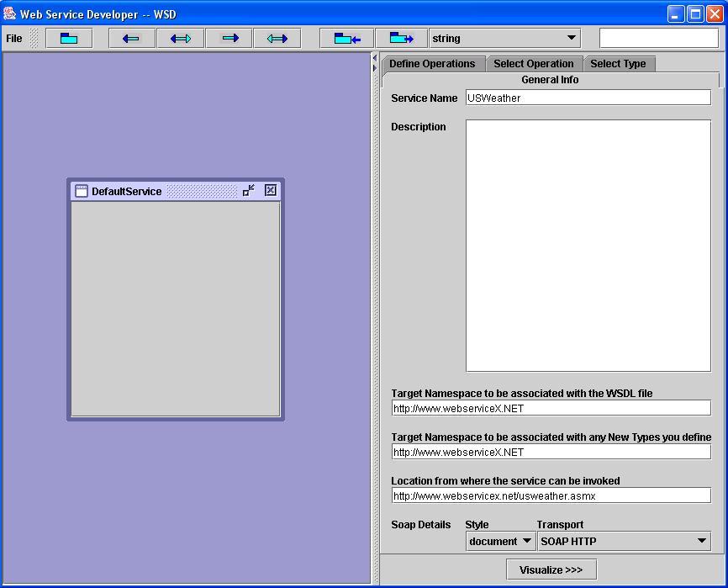Collapse right pane with split arrow
The image size is (728, 588).
(375, 68)
